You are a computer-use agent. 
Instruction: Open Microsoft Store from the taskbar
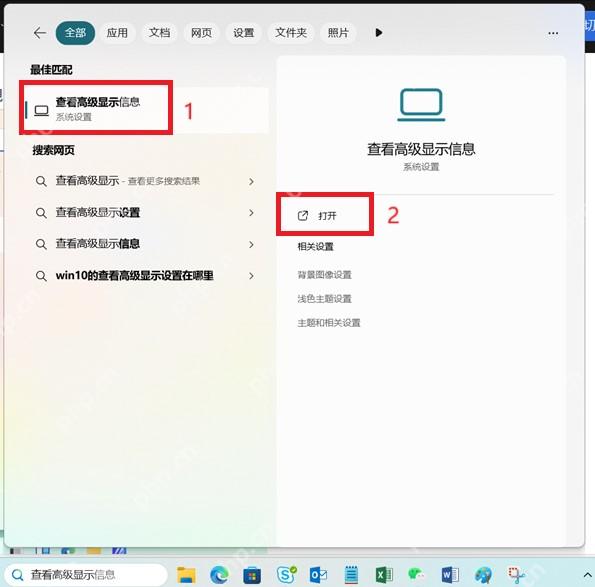tap(252, 576)
